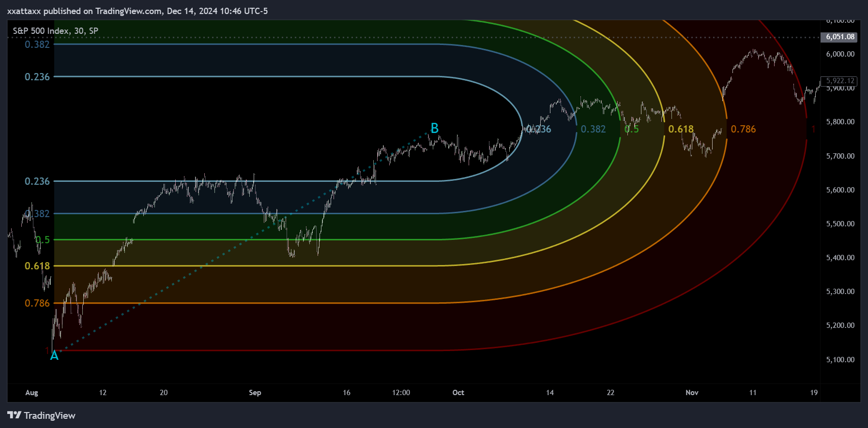Click the 5,200.00 price axis label
Image resolution: width=868 pixels, height=428 pixels.
(840, 325)
